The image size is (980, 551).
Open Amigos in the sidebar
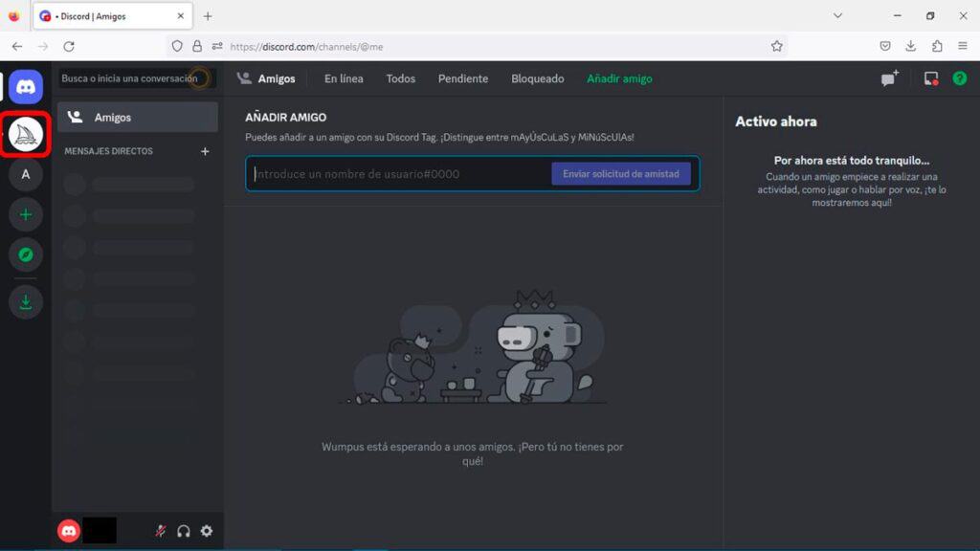pos(138,117)
